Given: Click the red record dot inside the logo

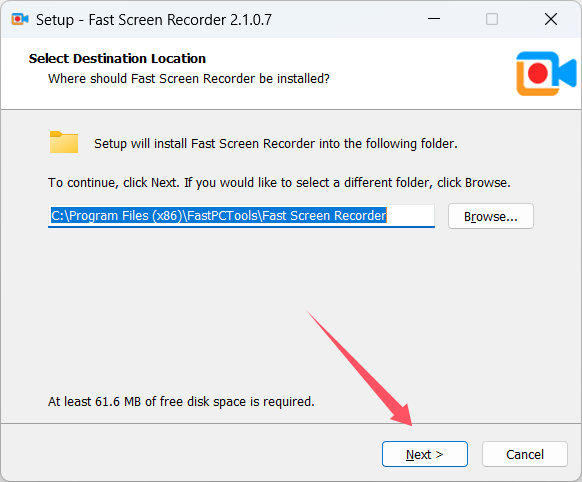Looking at the screenshot, I should (537, 73).
